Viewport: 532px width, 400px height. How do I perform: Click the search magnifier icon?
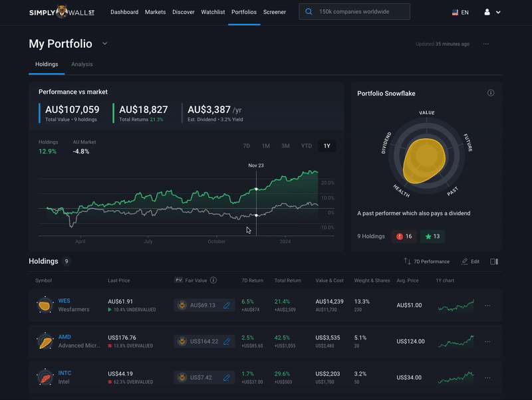point(309,11)
